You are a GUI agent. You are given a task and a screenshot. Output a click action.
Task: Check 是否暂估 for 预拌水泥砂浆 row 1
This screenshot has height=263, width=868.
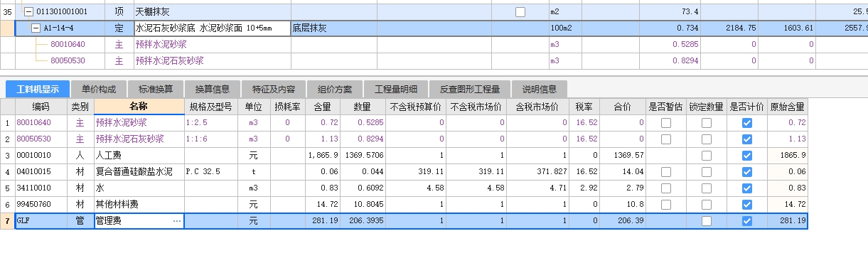665,123
